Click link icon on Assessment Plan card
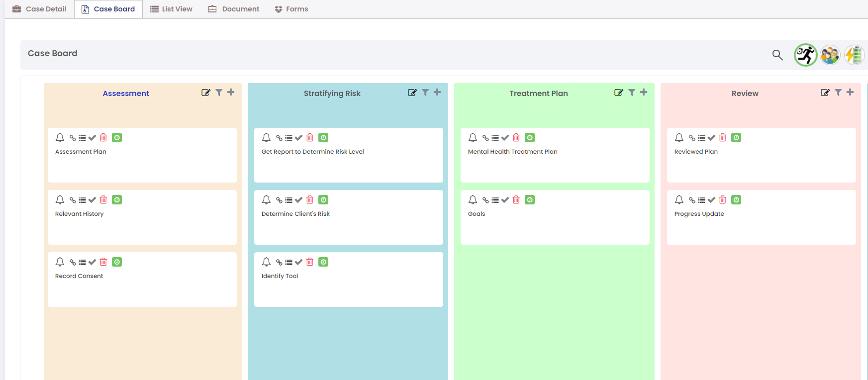The height and width of the screenshot is (380, 868). (73, 138)
